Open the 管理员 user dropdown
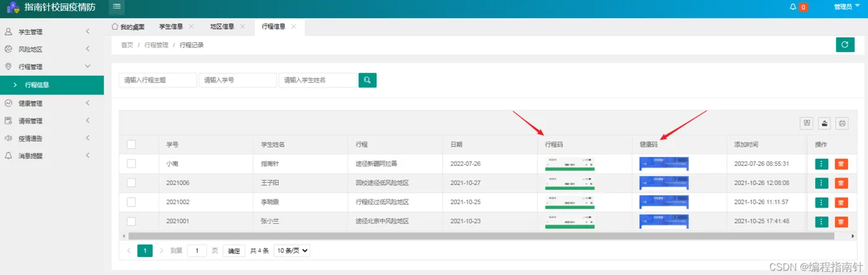 (846, 7)
